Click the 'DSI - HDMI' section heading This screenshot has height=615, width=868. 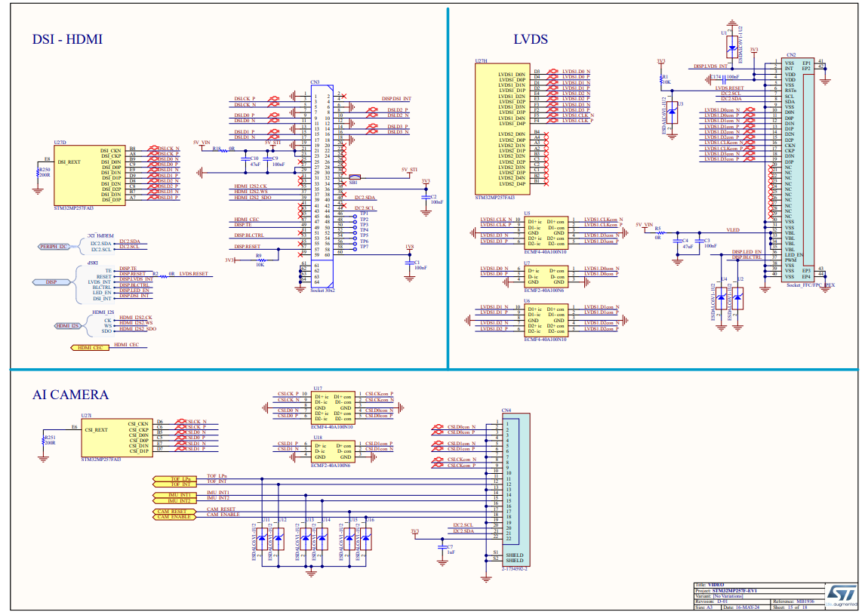point(67,39)
